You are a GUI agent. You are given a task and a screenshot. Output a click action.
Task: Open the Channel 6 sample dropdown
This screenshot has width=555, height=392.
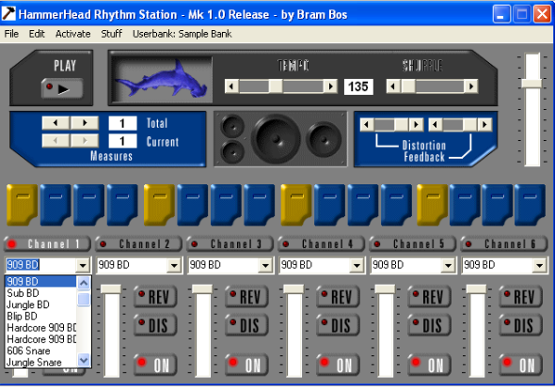(x=539, y=265)
